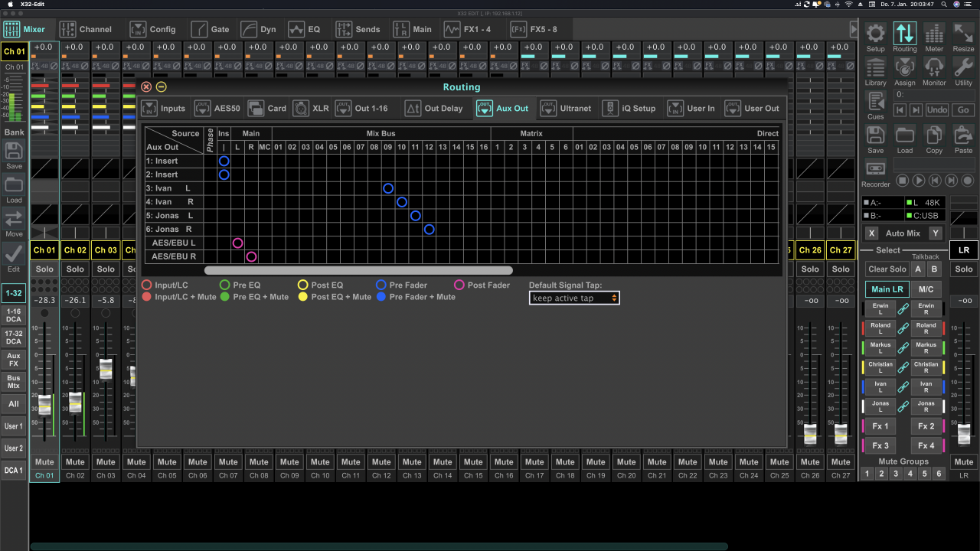The height and width of the screenshot is (551, 980).
Task: Toggle Auto Mix X
Action: (872, 233)
